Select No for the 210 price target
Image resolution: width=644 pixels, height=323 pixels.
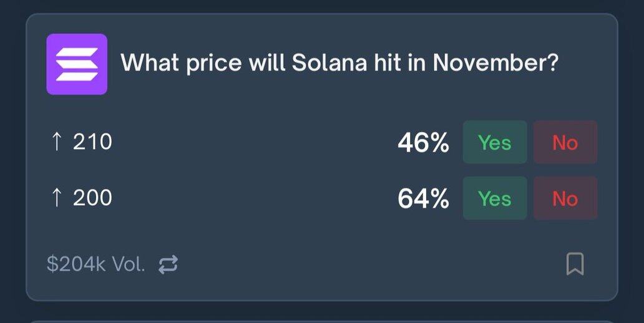[x=565, y=143]
